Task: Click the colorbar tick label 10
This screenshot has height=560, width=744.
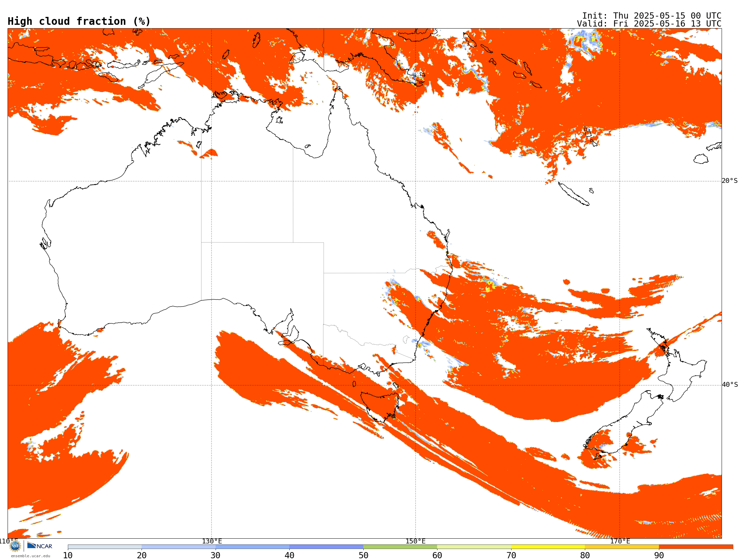Action: tap(68, 555)
